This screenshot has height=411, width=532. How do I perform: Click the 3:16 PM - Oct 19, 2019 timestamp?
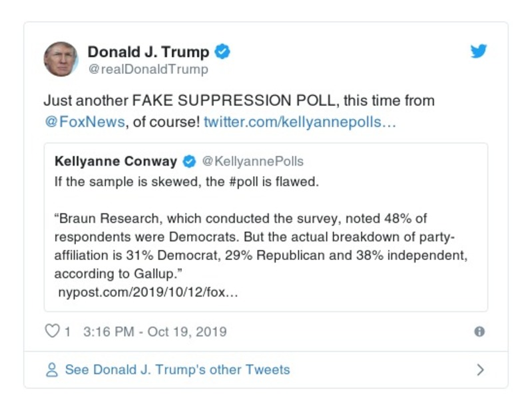click(154, 332)
